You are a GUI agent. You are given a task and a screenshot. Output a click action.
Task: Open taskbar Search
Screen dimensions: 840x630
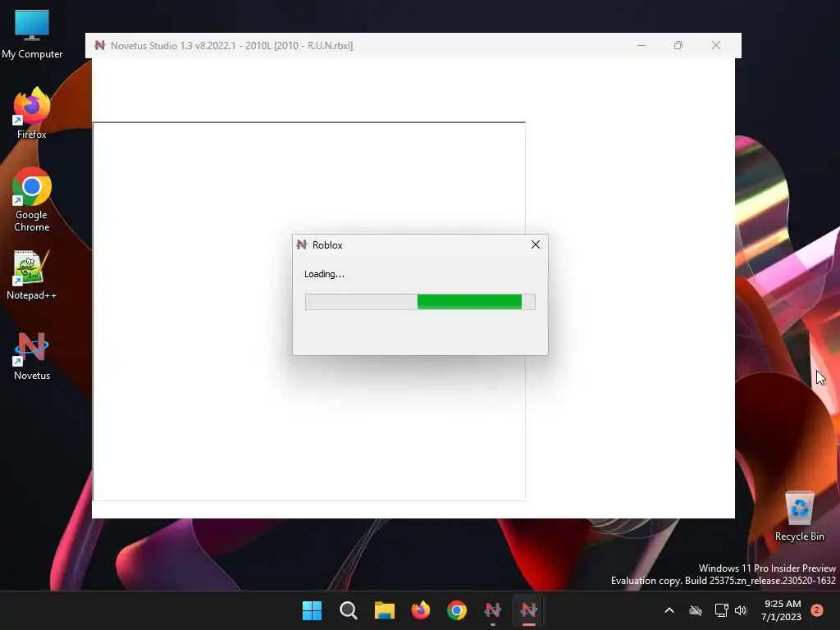coord(348,610)
